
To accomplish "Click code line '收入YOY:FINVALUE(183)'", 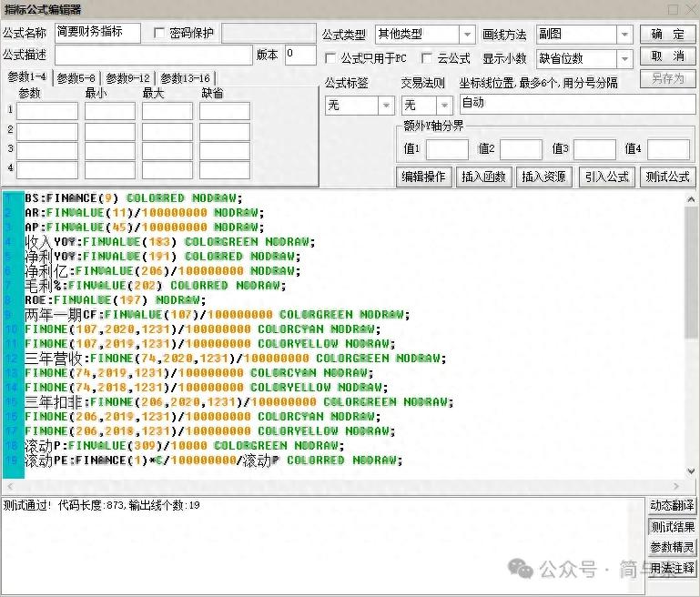I will click(x=169, y=241).
